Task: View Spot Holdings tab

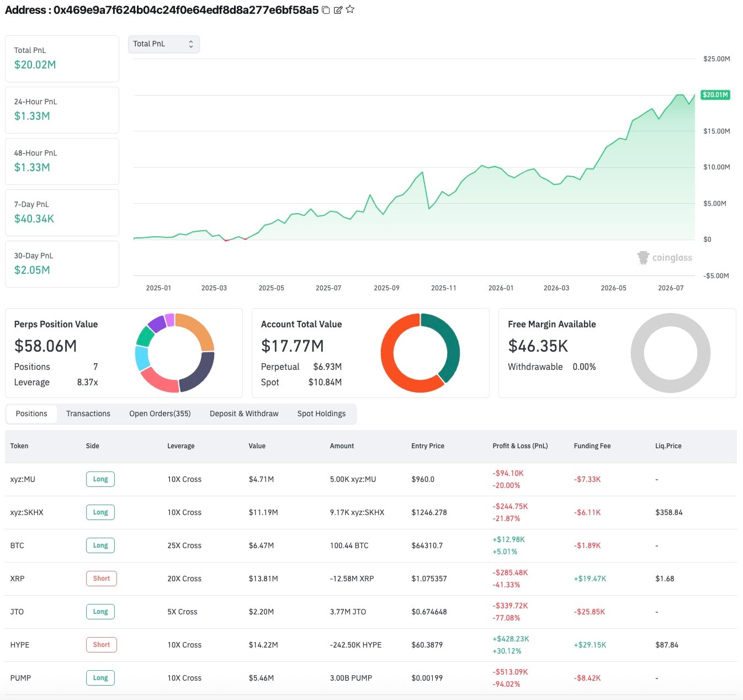Action: [x=321, y=413]
